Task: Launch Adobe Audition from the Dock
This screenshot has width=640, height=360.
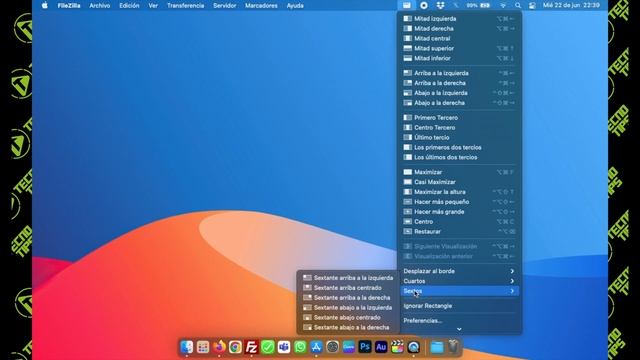Action: pos(381,347)
